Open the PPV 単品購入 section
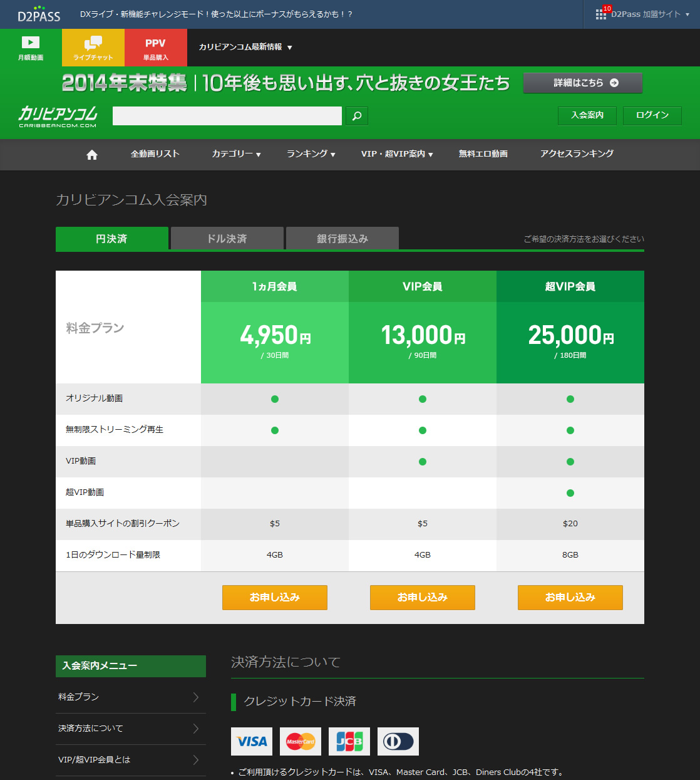Viewport: 700px width, 780px height. [156, 48]
